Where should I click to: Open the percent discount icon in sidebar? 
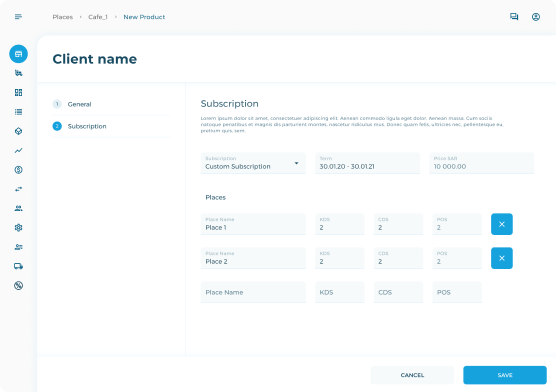pos(18,286)
